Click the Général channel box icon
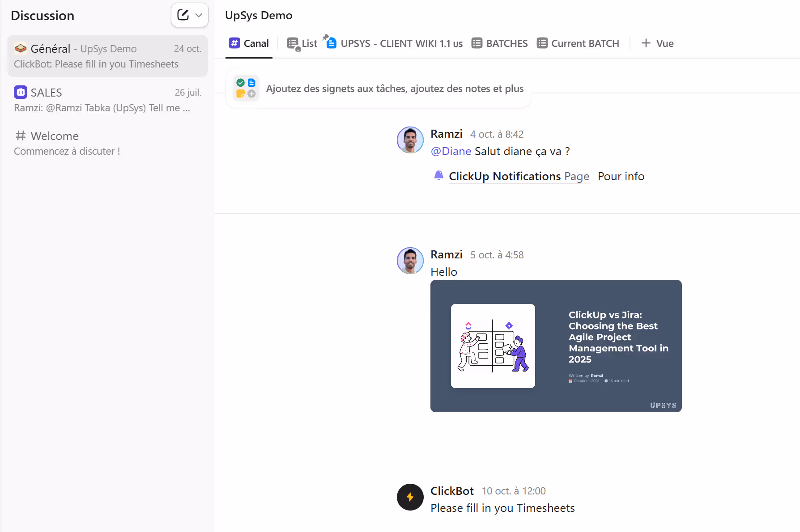The width and height of the screenshot is (800, 532). tap(20, 48)
